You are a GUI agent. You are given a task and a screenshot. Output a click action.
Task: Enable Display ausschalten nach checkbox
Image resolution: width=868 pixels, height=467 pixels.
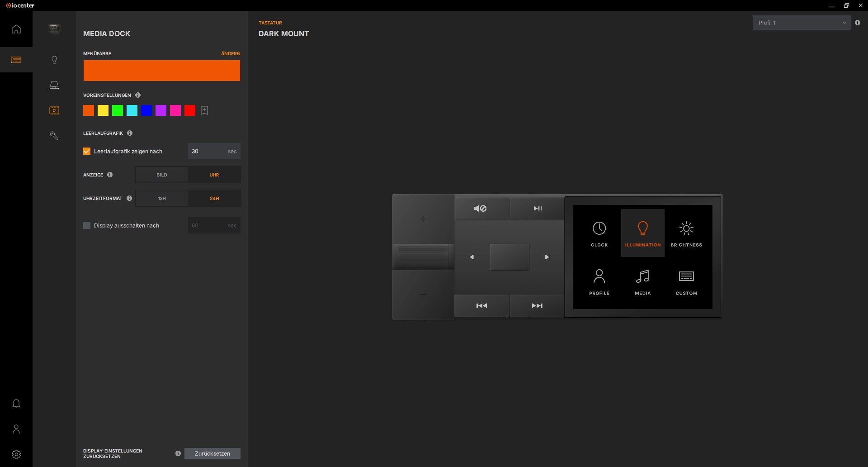click(87, 226)
